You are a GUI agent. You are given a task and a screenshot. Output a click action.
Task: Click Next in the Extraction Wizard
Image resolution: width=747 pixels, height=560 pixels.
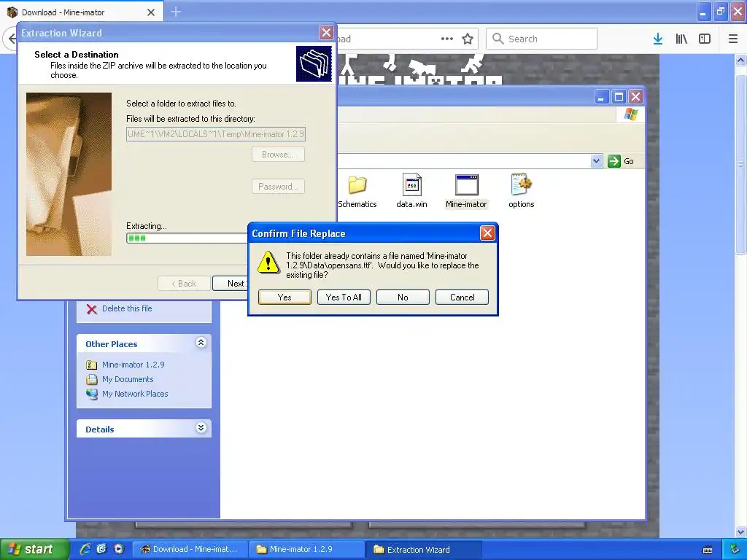[231, 284]
